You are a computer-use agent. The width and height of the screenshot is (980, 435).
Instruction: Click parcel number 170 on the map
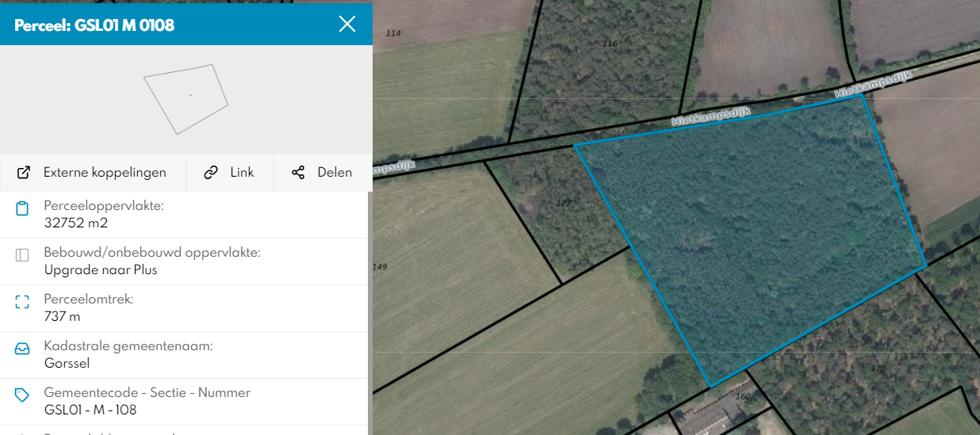878,369
